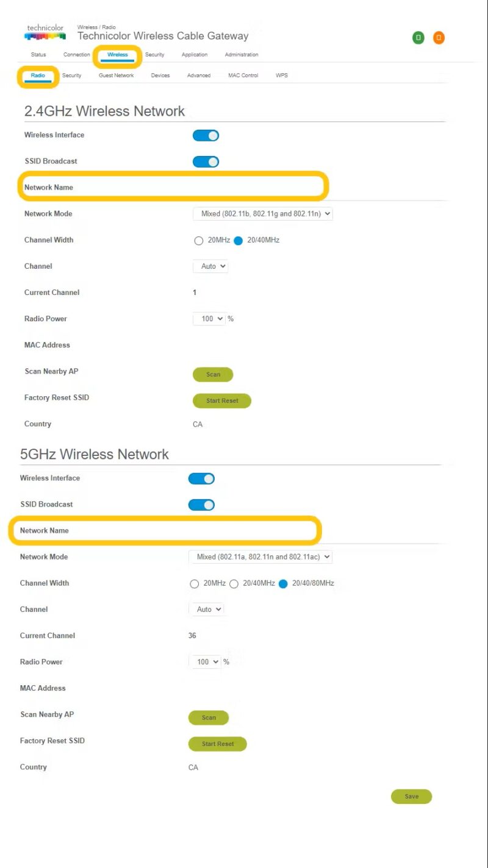The width and height of the screenshot is (488, 868).
Task: Click the green status icon in the header
Action: pos(418,37)
